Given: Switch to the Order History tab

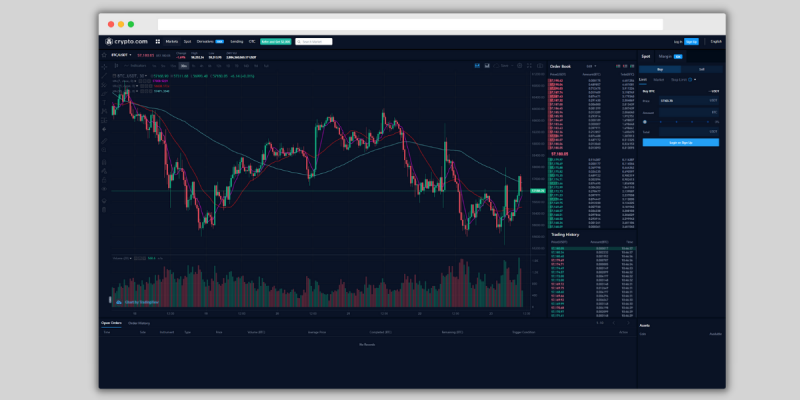Looking at the screenshot, I should point(139,323).
